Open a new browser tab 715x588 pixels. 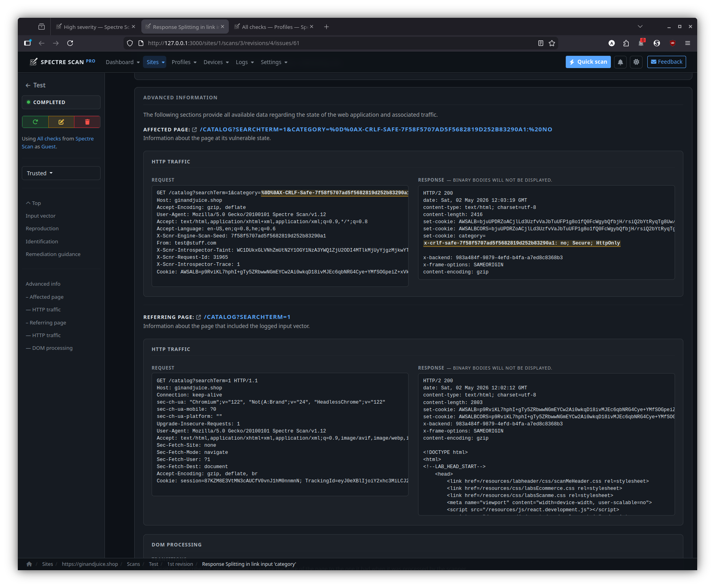click(326, 27)
